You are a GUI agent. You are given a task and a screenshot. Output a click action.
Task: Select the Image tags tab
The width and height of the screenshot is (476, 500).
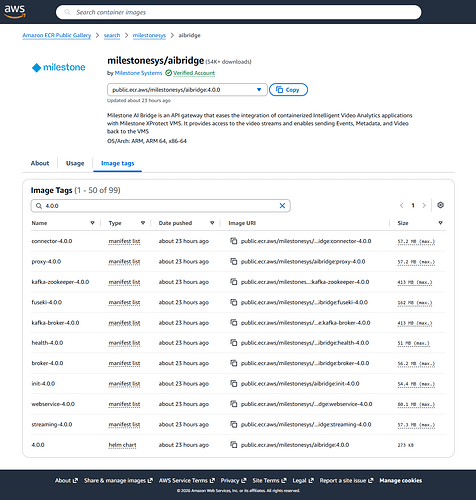(x=118, y=163)
